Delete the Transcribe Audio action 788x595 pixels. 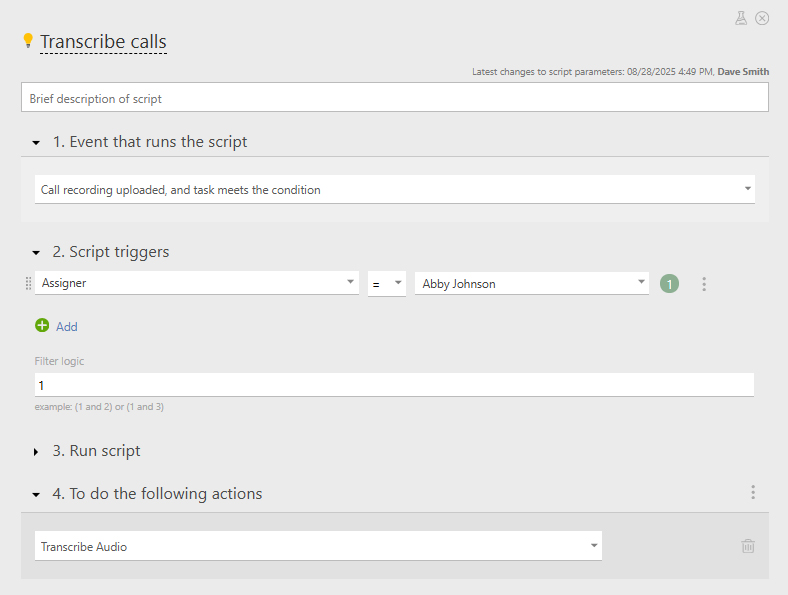(x=748, y=546)
